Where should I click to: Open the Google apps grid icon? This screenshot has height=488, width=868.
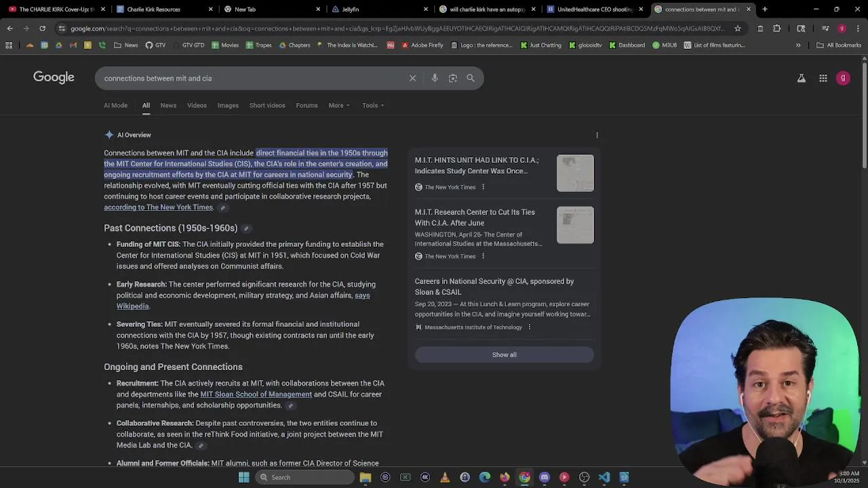click(823, 79)
